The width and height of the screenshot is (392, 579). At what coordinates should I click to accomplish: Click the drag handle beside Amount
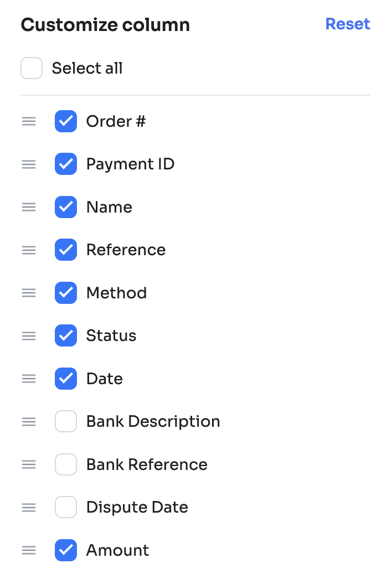coord(29,551)
